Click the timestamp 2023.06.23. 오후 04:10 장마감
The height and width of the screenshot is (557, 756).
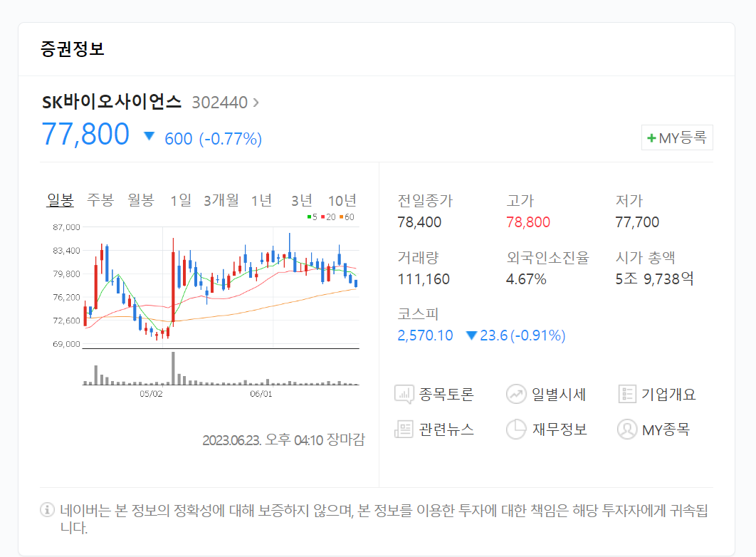point(283,439)
